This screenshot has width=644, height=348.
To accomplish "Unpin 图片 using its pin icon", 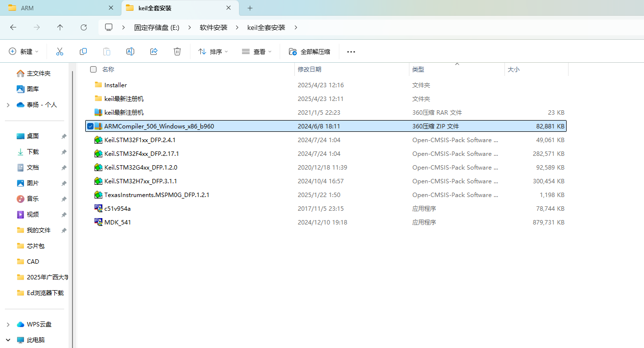I will coord(64,183).
